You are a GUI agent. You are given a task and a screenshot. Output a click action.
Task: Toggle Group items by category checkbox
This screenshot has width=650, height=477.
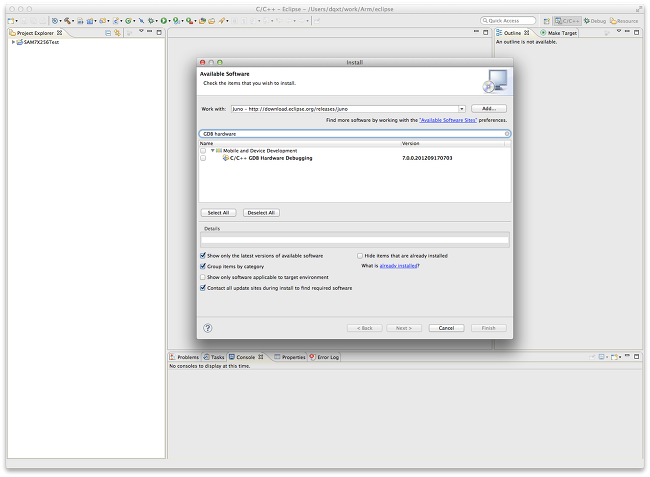pos(203,266)
